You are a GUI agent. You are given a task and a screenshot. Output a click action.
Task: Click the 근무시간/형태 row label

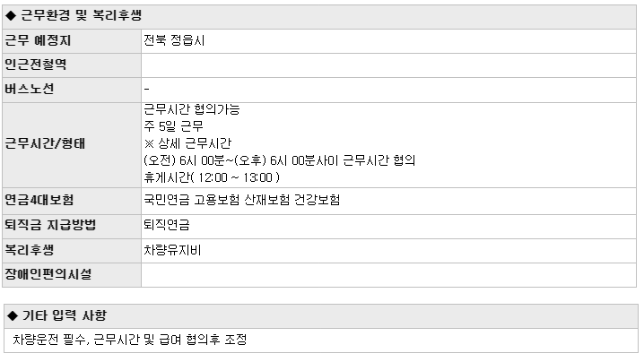pyautogui.click(x=45, y=143)
